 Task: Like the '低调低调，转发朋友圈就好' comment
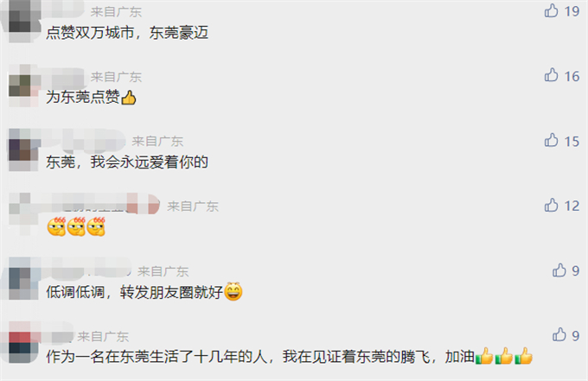(x=559, y=270)
